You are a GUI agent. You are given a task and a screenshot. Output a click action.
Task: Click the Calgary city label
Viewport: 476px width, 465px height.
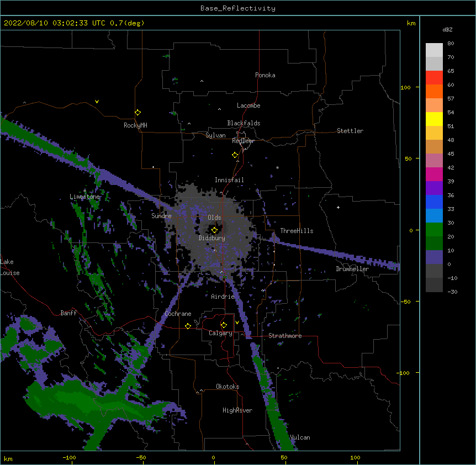pyautogui.click(x=220, y=333)
